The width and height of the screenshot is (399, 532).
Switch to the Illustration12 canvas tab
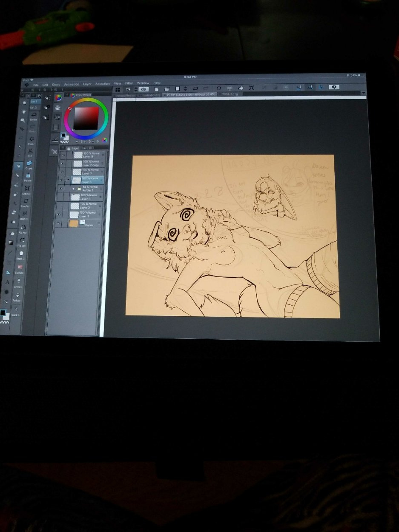click(x=150, y=95)
